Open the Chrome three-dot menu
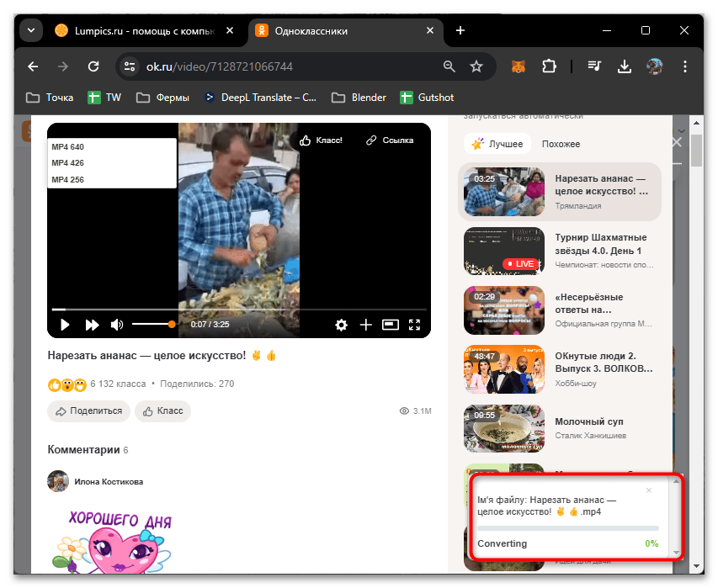Viewport: 718px width, 588px height. [x=684, y=66]
